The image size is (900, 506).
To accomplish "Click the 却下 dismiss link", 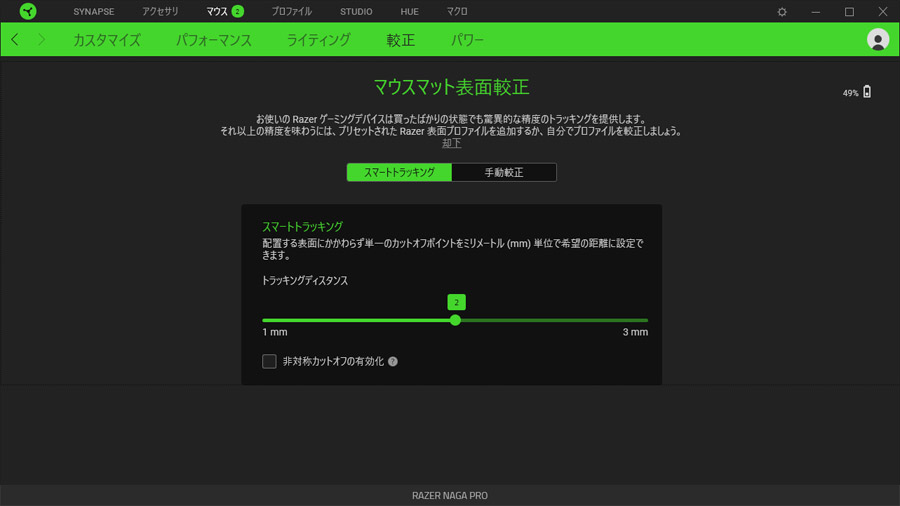I will [451, 143].
